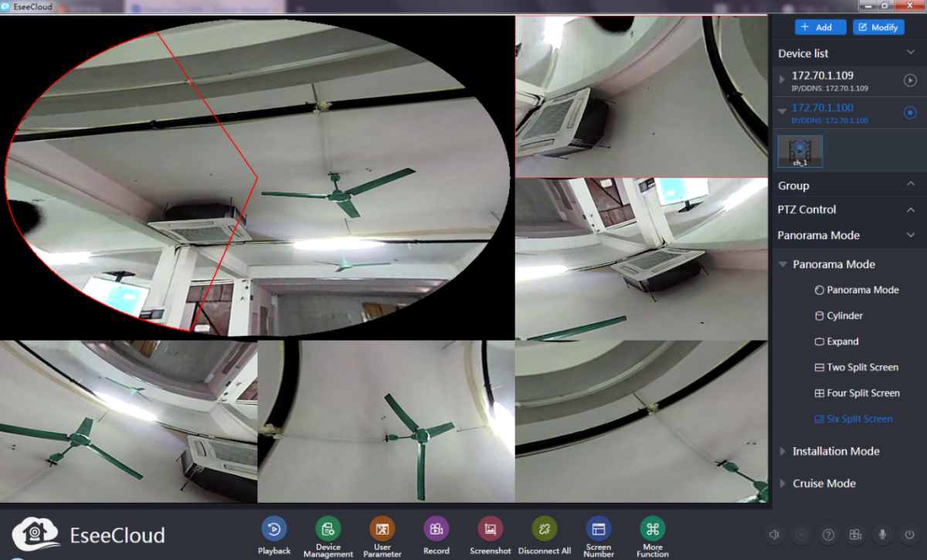Take a Screenshot of the feed
Screen dimensions: 927x560
tap(491, 529)
